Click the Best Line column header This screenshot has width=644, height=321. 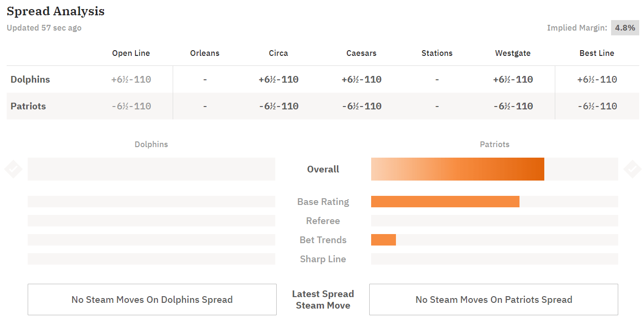tap(597, 53)
